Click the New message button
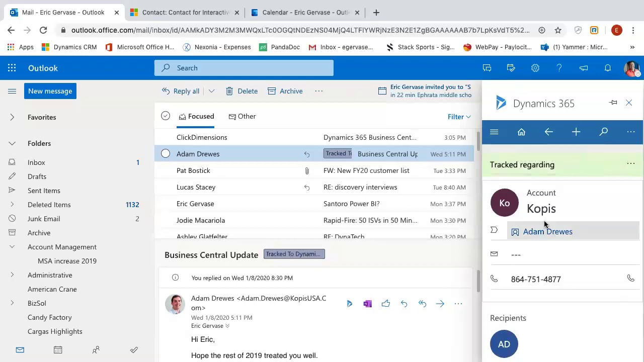644x362 pixels. point(50,91)
